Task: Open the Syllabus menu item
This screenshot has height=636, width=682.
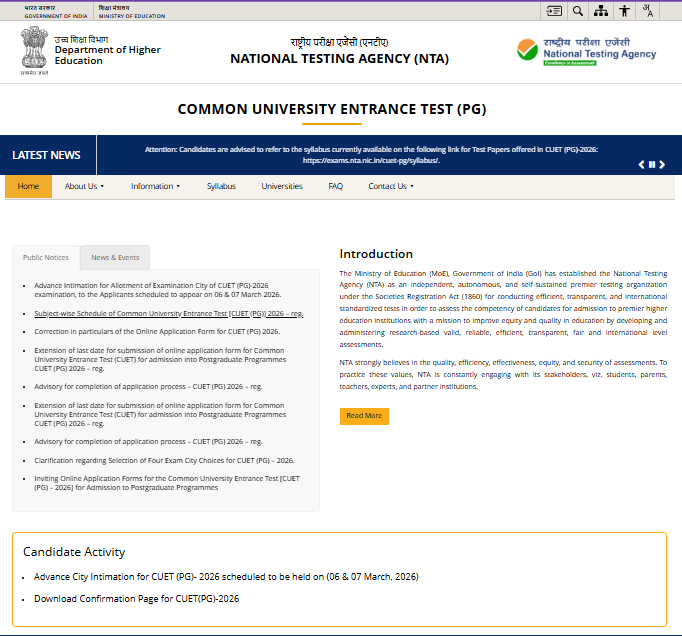Action: click(x=221, y=186)
